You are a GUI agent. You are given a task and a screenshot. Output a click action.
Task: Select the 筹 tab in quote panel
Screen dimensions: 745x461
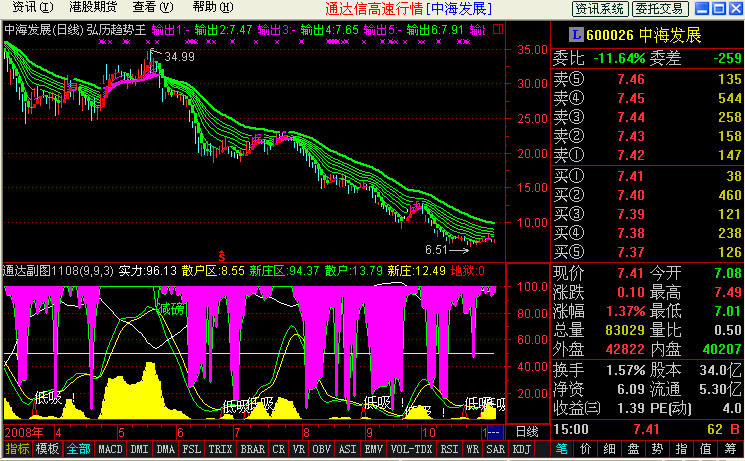click(x=730, y=449)
